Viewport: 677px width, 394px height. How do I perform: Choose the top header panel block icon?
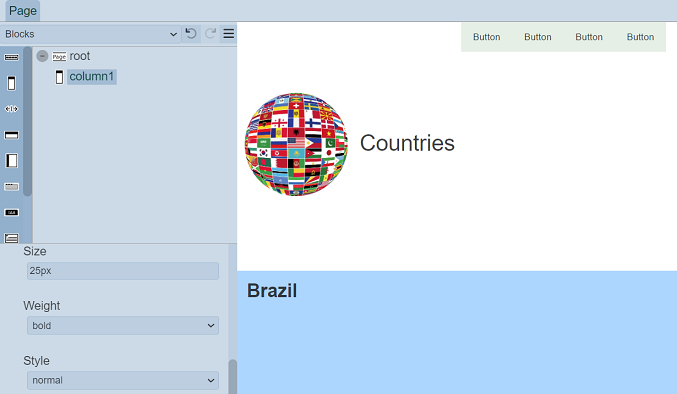tap(12, 135)
